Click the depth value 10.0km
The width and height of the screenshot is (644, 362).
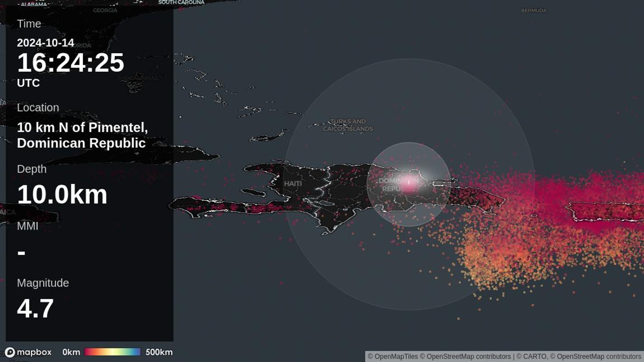click(x=62, y=195)
